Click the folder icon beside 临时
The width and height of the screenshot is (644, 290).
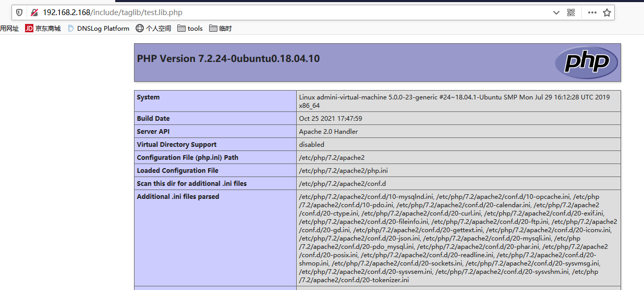click(213, 29)
